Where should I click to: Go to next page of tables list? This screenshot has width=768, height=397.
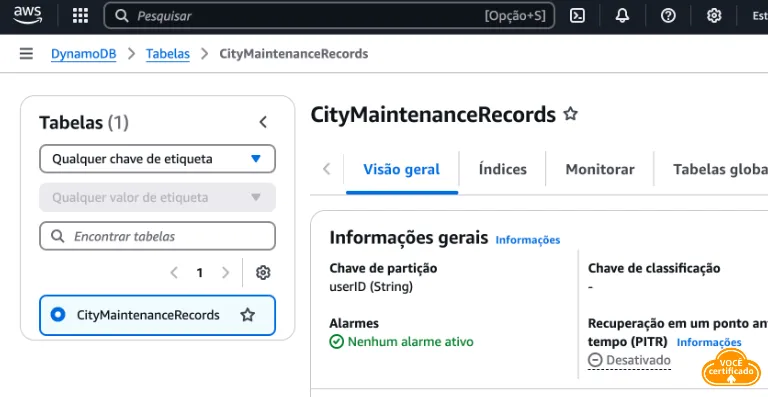[x=225, y=273]
